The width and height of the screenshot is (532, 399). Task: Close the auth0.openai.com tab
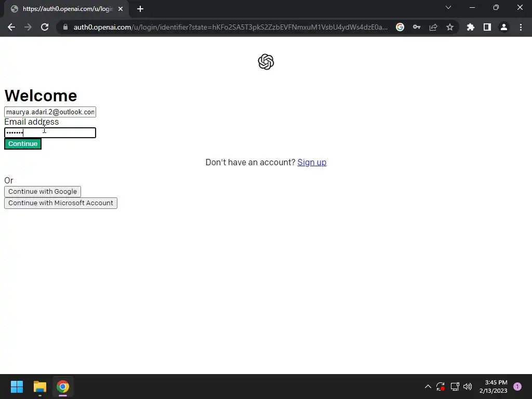tap(121, 9)
